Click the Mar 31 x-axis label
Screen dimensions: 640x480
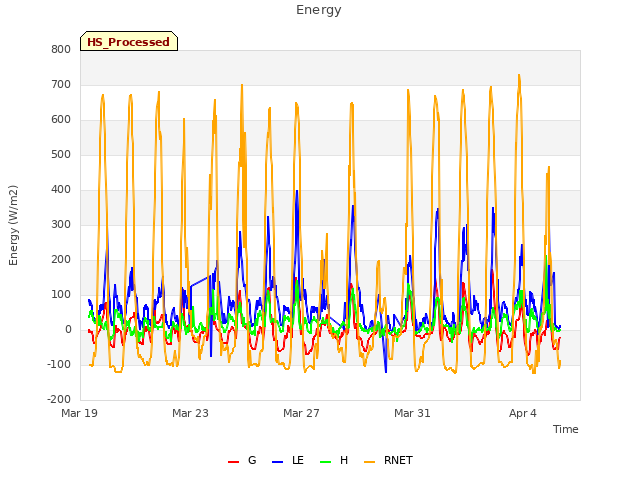click(412, 413)
